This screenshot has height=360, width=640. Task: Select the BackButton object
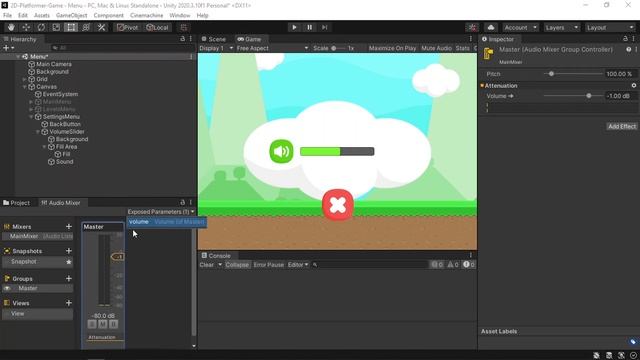[x=65, y=124]
